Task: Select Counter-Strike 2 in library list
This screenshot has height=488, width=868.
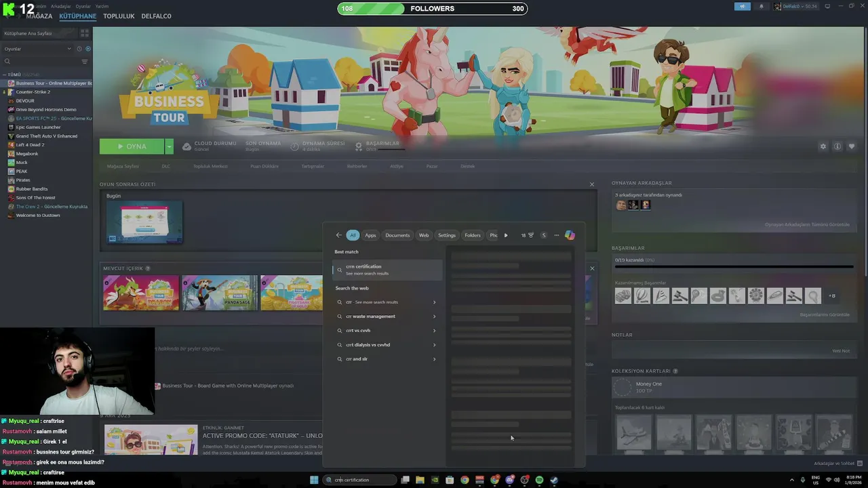Action: (x=33, y=92)
